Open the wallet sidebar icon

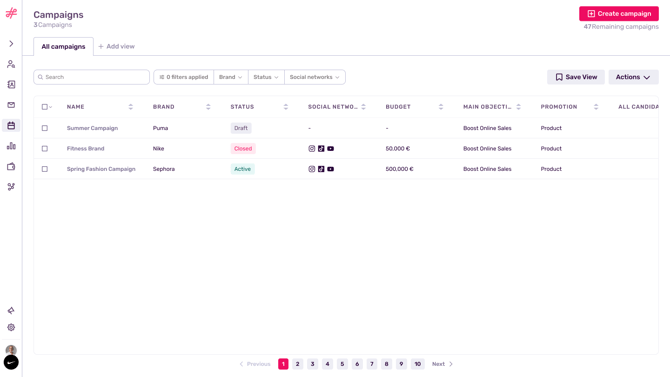(11, 166)
